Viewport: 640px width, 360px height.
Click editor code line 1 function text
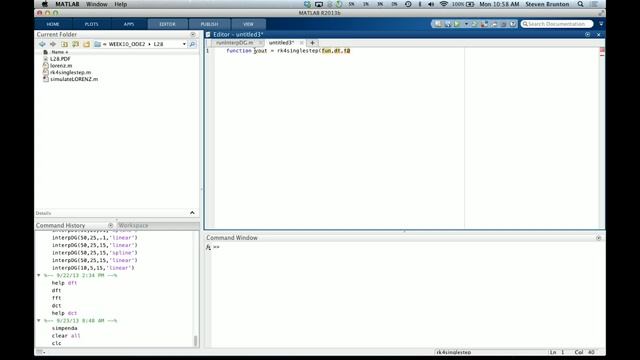click(288, 51)
